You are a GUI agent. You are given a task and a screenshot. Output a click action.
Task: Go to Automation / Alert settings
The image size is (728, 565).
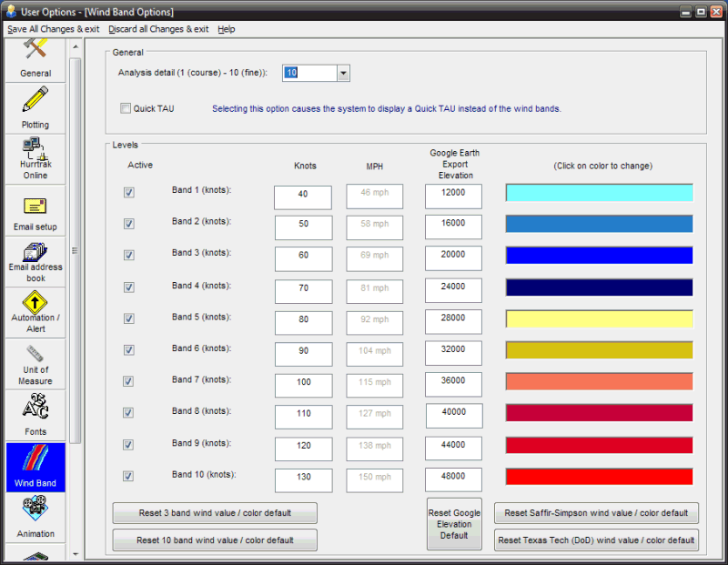pos(35,312)
